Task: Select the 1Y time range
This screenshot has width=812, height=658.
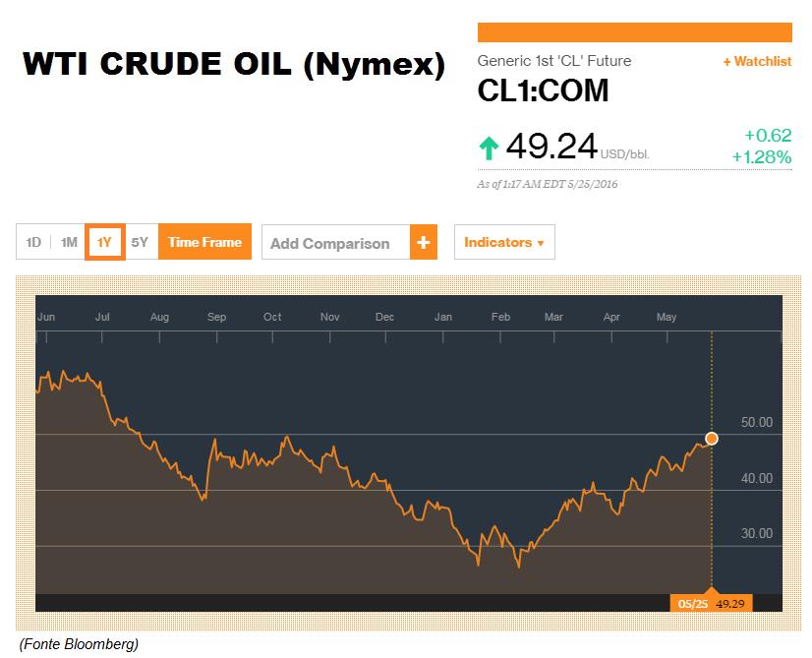Action: [104, 242]
